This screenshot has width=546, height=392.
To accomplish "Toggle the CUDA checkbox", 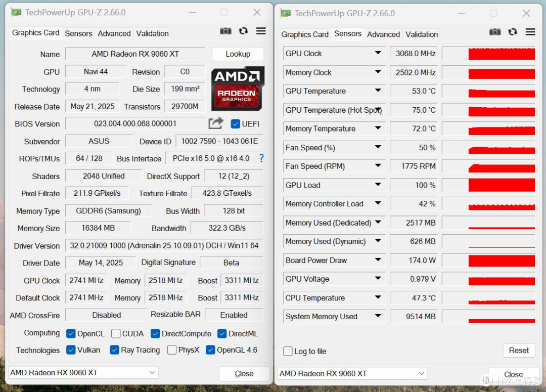I will 116,333.
